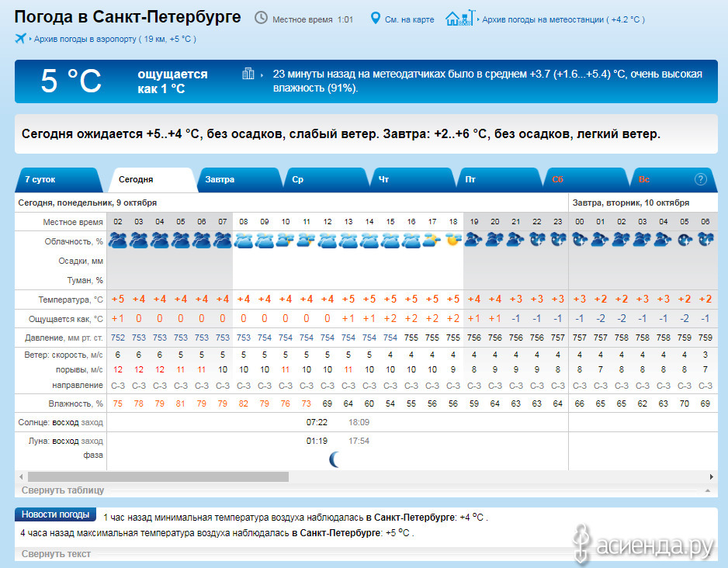The width and height of the screenshot is (728, 568).
Task: Click 'Местное время 1:01' text
Action: coord(313,19)
